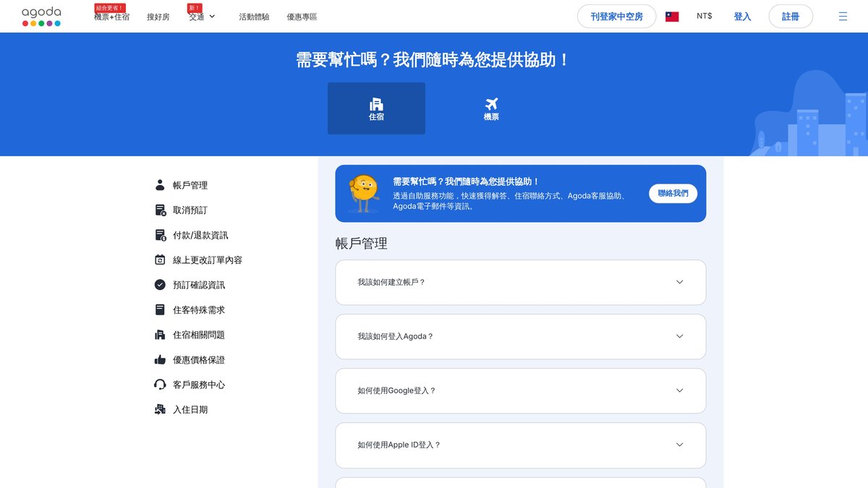
Task: Click the 註冊 button
Action: (x=791, y=16)
